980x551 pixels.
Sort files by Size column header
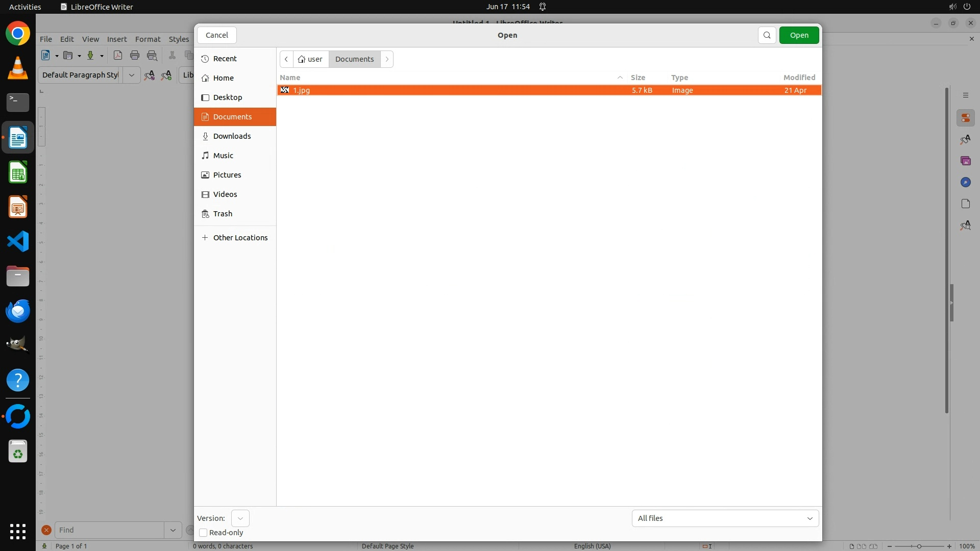click(x=638, y=78)
